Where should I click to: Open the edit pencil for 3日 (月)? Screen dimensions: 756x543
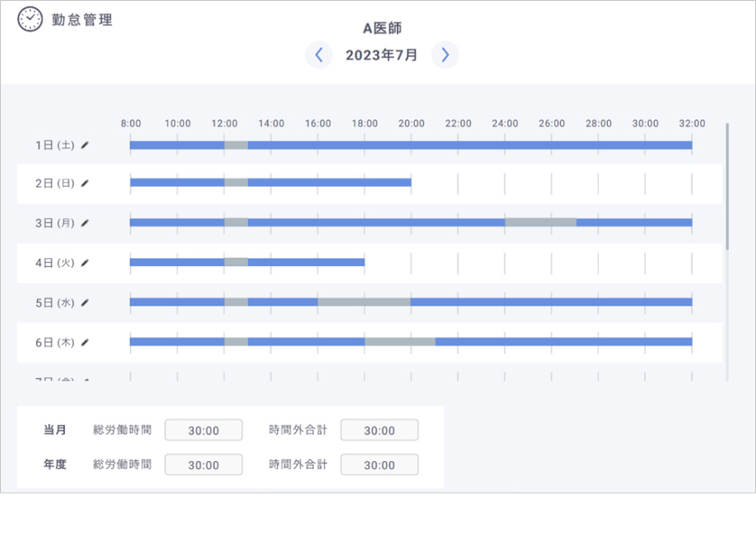pos(85,223)
